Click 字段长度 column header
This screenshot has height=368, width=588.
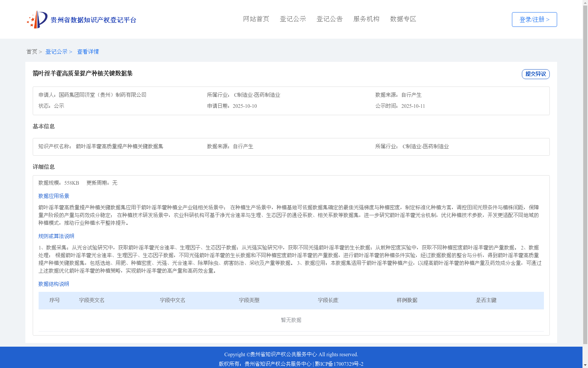point(328,300)
